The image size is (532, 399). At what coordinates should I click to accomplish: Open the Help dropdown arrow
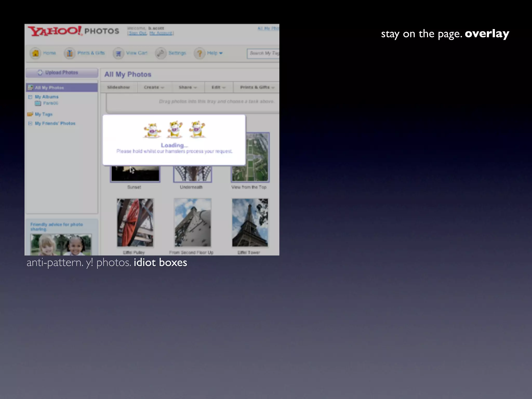[221, 53]
